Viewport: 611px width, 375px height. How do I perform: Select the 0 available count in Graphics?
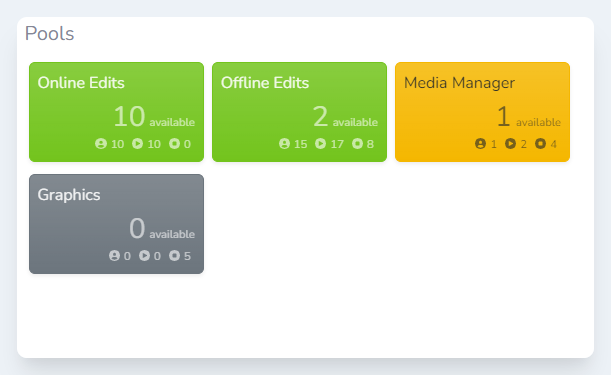(162, 228)
